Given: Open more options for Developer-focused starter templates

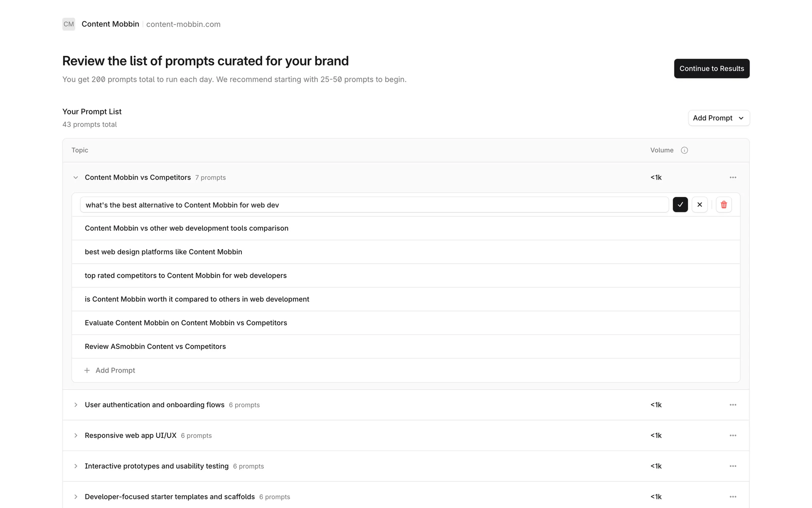Looking at the screenshot, I should click(x=733, y=497).
